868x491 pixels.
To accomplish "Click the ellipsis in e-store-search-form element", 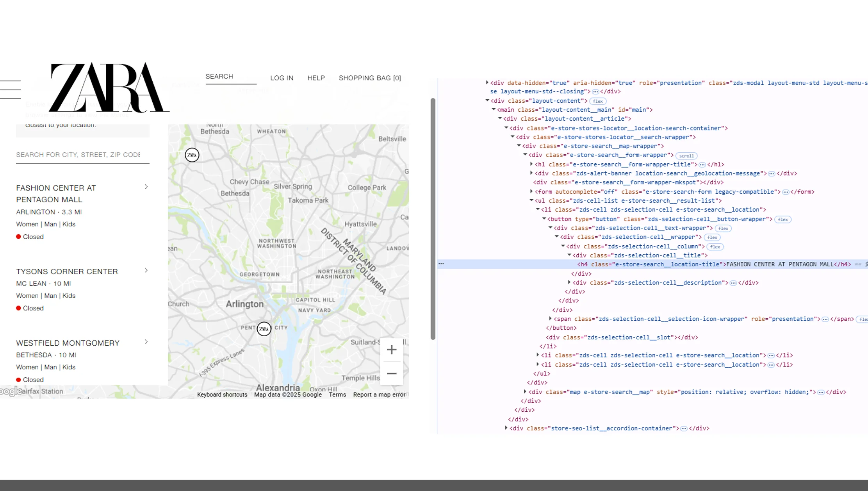I will (x=786, y=192).
